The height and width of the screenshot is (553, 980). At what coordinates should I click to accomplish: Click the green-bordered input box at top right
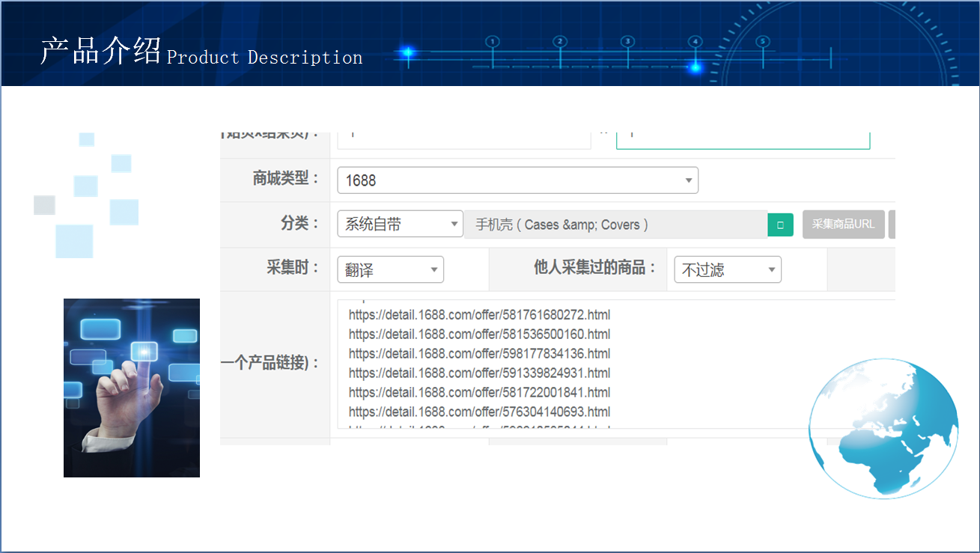pyautogui.click(x=743, y=136)
